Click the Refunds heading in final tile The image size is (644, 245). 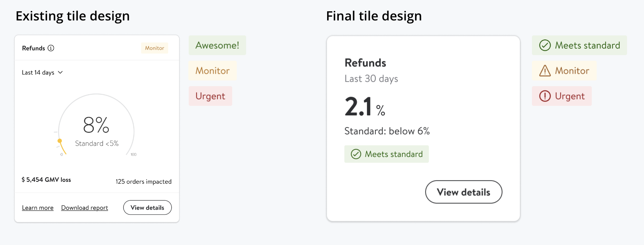[365, 63]
